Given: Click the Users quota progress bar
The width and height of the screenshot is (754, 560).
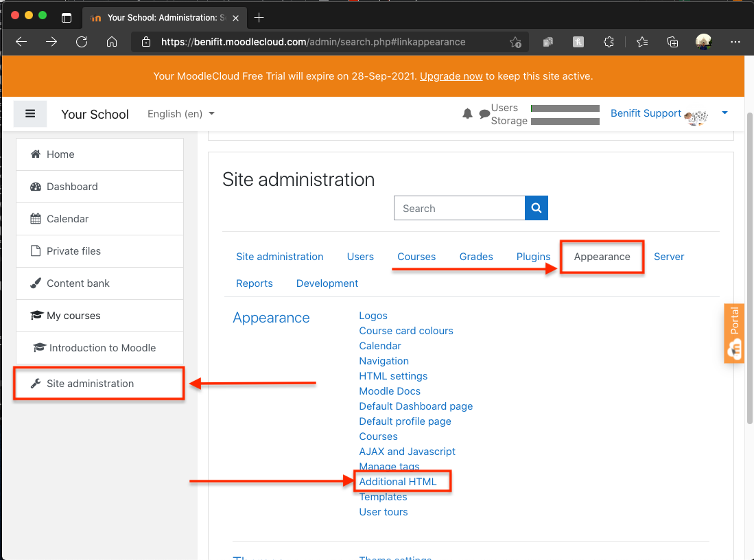Looking at the screenshot, I should click(x=565, y=108).
